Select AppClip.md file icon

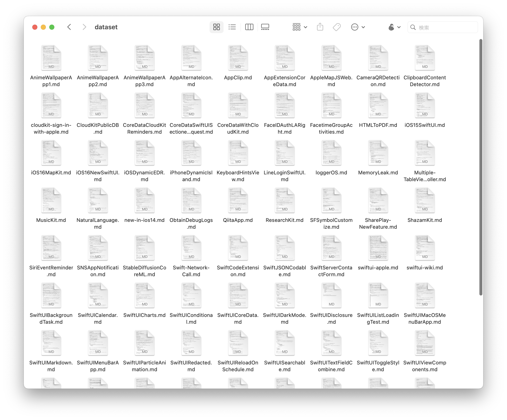coord(238,58)
